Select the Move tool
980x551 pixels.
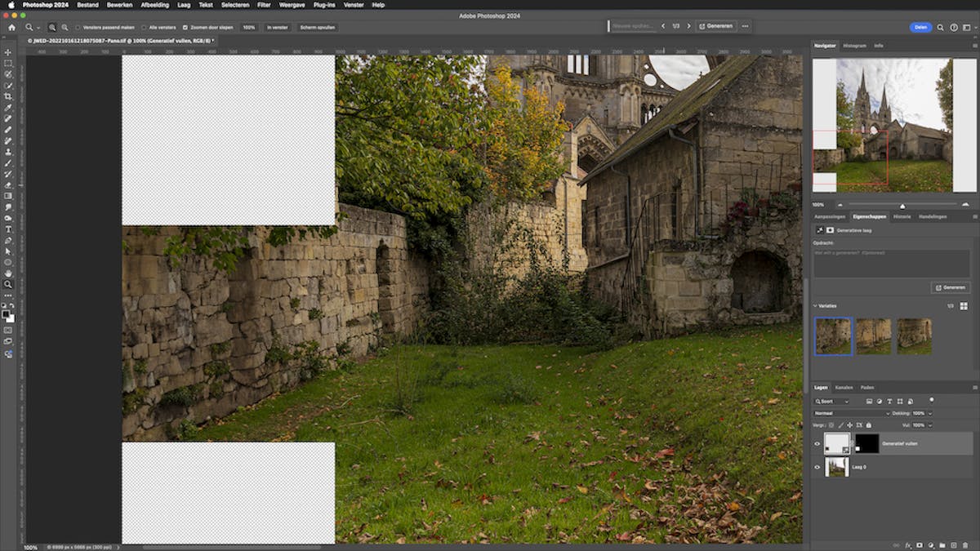8,52
